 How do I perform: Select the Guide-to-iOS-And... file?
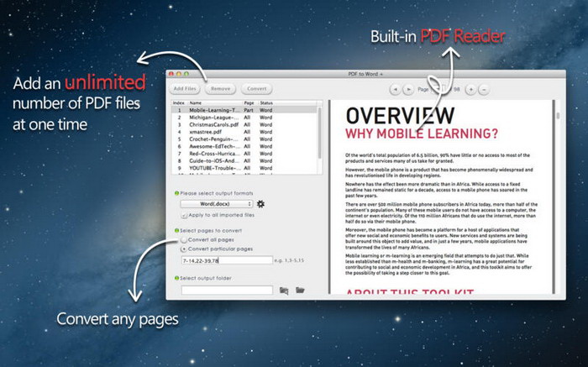coord(244,160)
